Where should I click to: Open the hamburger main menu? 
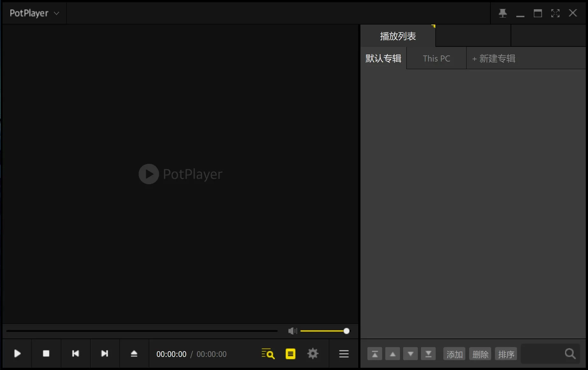344,354
